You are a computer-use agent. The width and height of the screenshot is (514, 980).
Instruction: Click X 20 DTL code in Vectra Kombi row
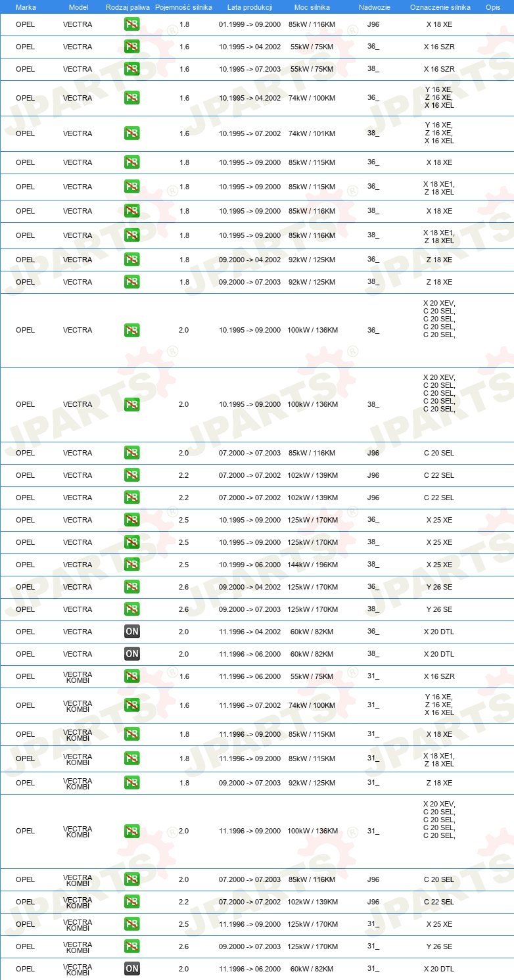439,969
